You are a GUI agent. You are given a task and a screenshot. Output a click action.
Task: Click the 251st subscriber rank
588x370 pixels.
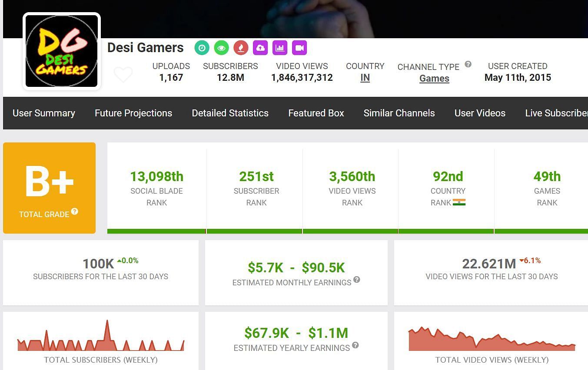point(256,176)
